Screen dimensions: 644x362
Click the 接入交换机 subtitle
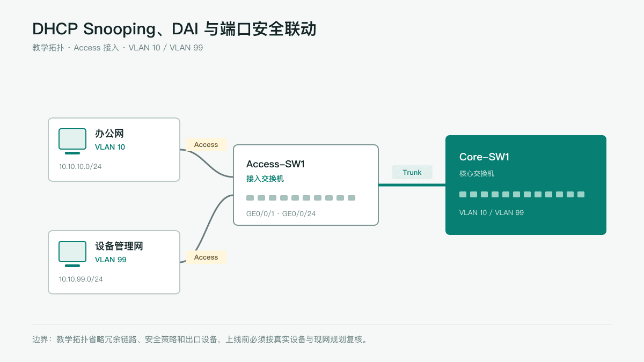point(265,179)
